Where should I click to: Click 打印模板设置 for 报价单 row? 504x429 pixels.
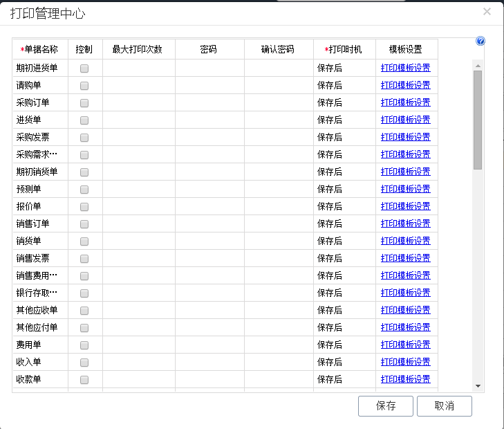405,206
